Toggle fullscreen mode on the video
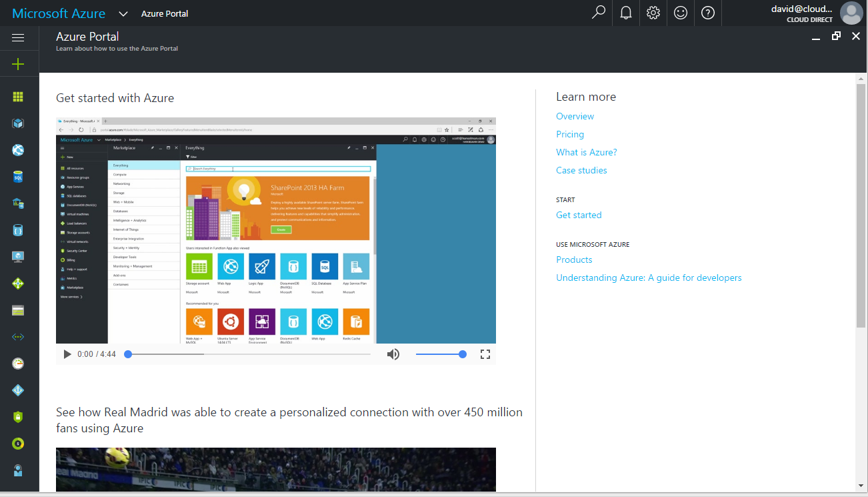The height and width of the screenshot is (497, 868). [x=485, y=354]
